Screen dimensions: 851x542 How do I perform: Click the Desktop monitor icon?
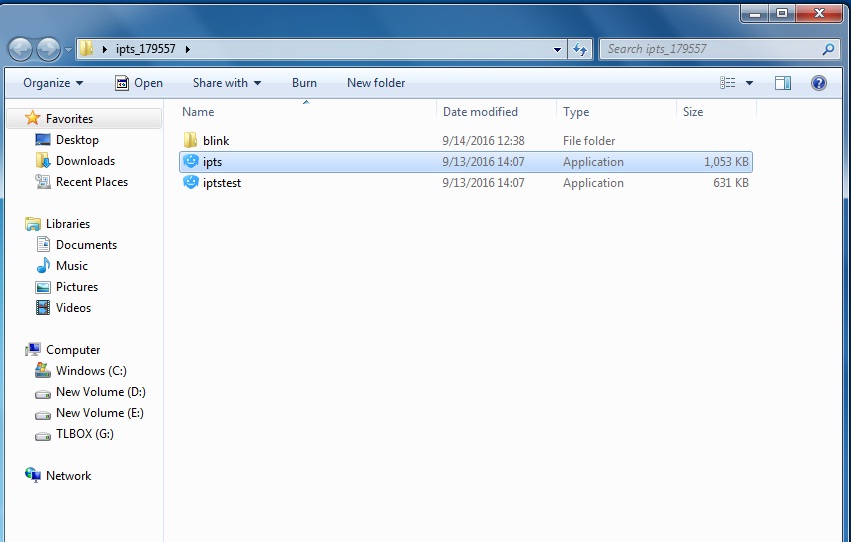coord(43,140)
